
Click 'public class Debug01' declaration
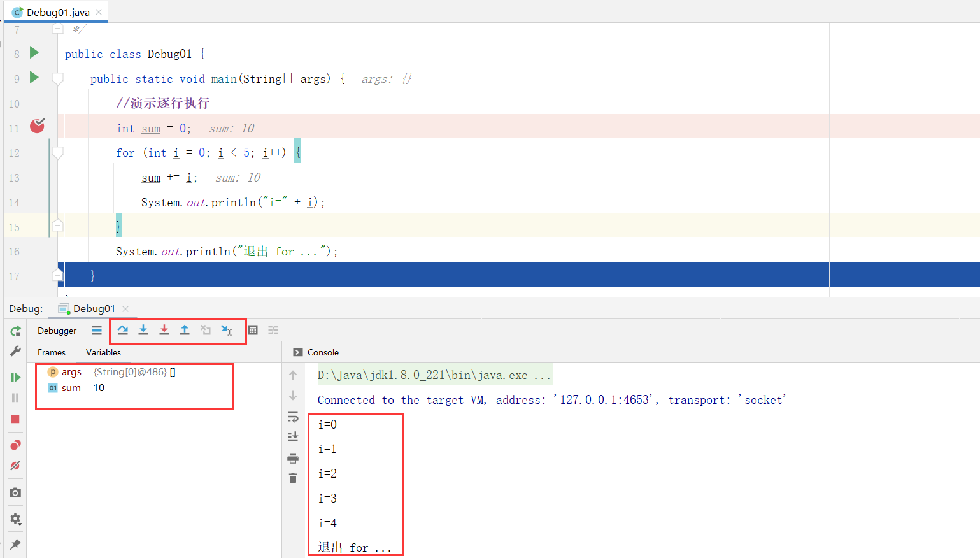pos(135,54)
